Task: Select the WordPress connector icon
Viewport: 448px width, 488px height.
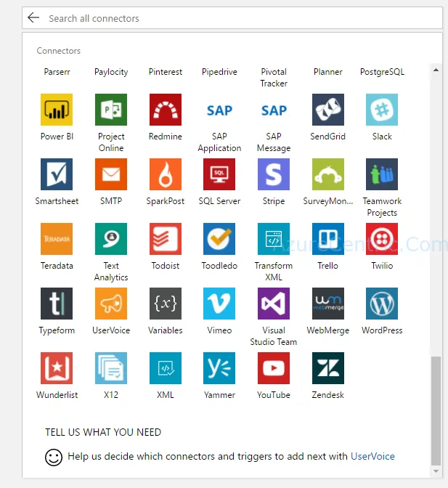Action: pyautogui.click(x=382, y=304)
